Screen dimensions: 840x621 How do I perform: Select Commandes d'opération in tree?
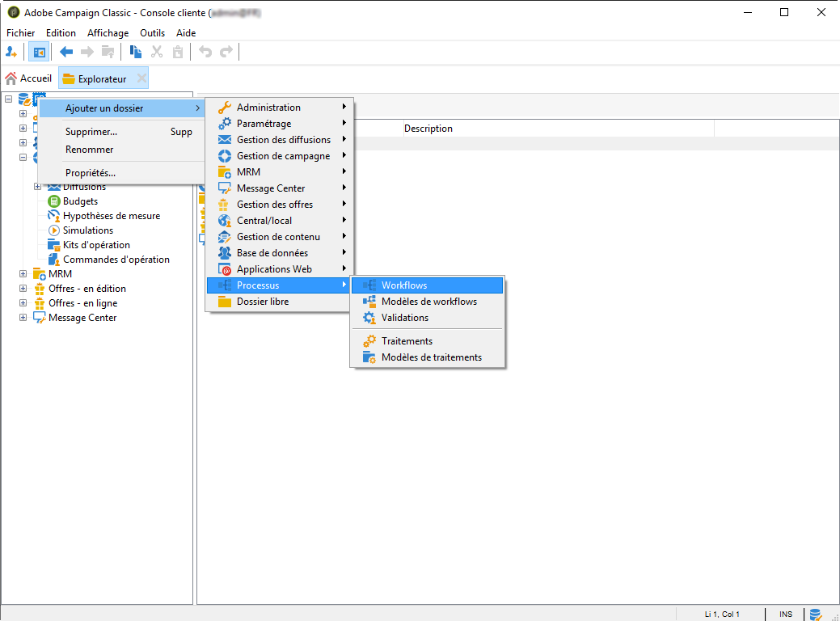point(116,260)
